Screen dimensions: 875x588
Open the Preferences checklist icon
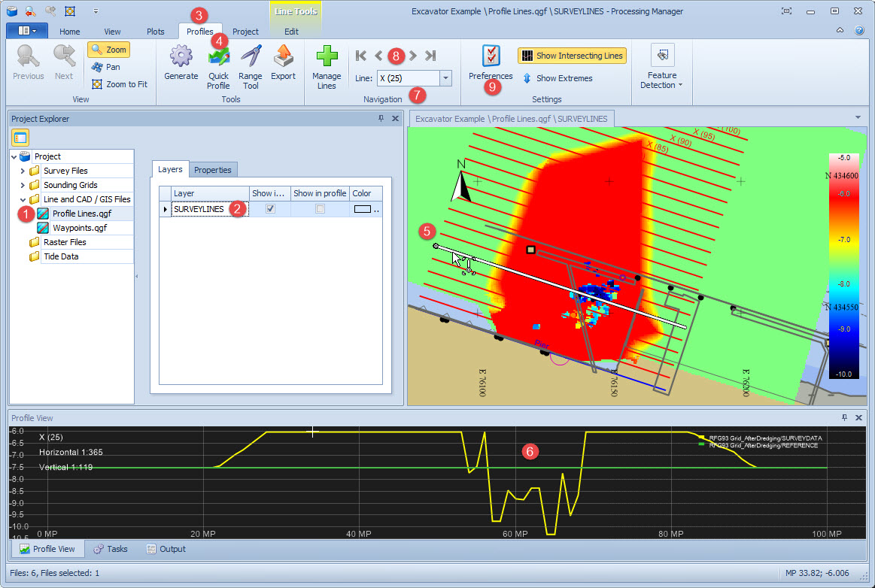pyautogui.click(x=491, y=57)
